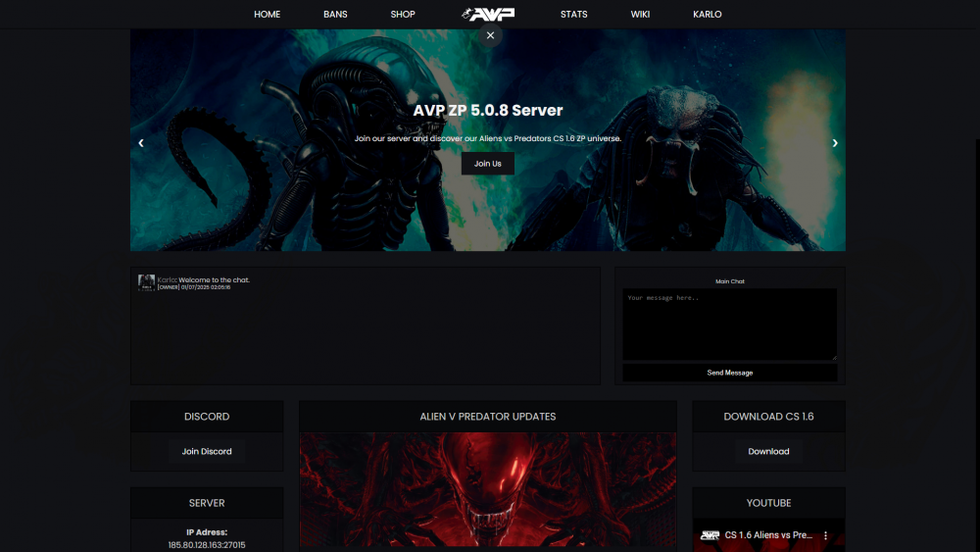Viewport: 980px width, 552px height.
Task: Open the Alien V Predator updates image
Action: (x=487, y=490)
